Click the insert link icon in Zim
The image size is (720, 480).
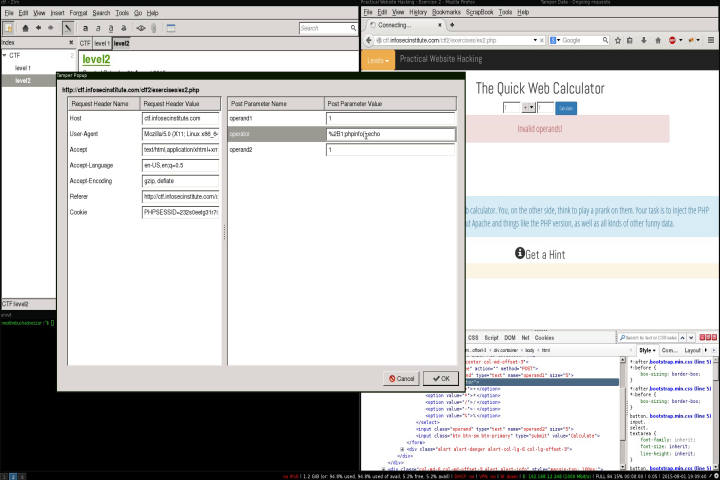tap(141, 28)
